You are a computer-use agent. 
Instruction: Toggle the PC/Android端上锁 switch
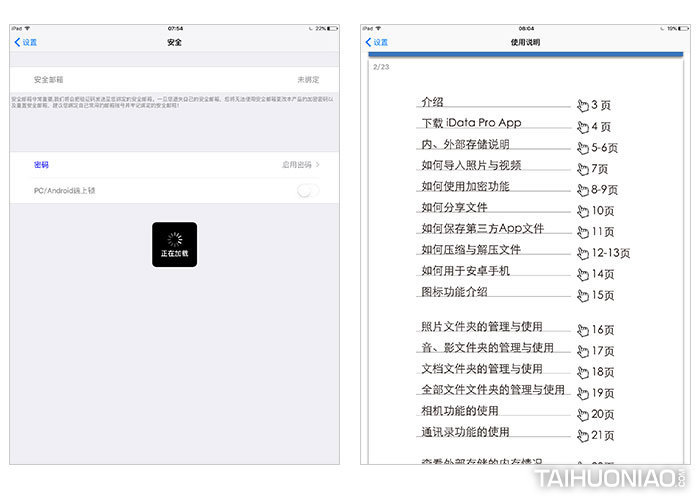(309, 190)
